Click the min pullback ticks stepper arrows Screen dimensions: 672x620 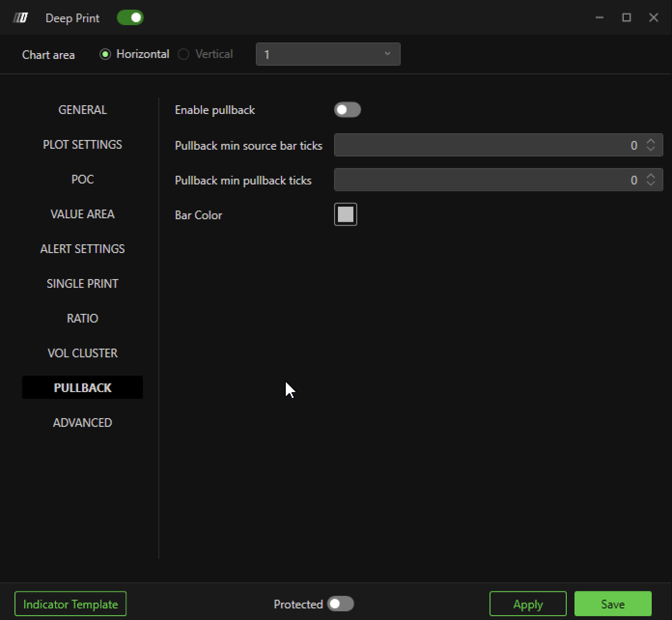pos(651,180)
